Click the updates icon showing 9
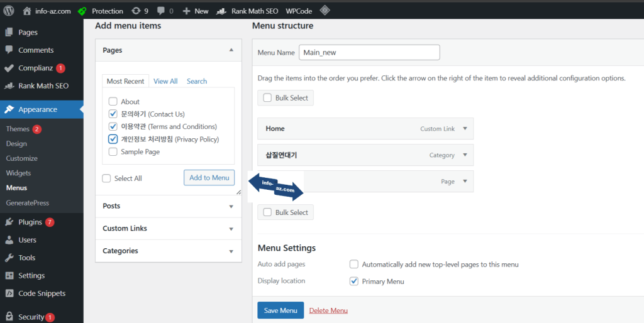The width and height of the screenshot is (644, 323). tap(136, 11)
